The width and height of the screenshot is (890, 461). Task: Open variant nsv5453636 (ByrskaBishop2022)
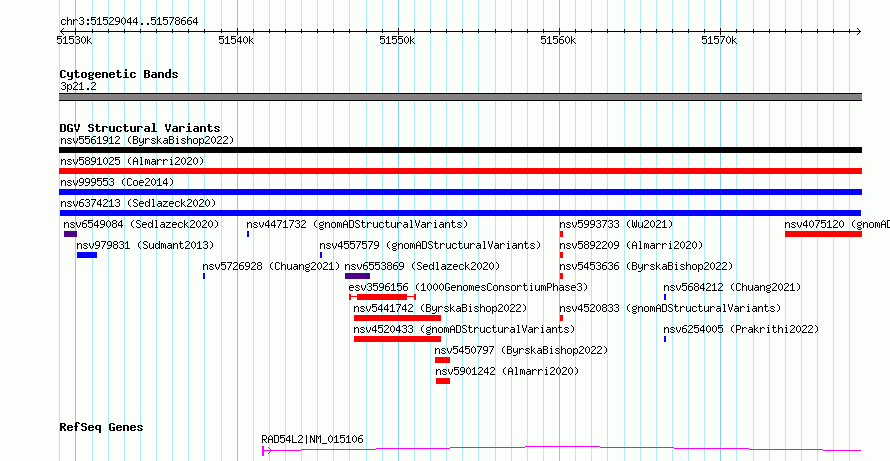point(646,266)
